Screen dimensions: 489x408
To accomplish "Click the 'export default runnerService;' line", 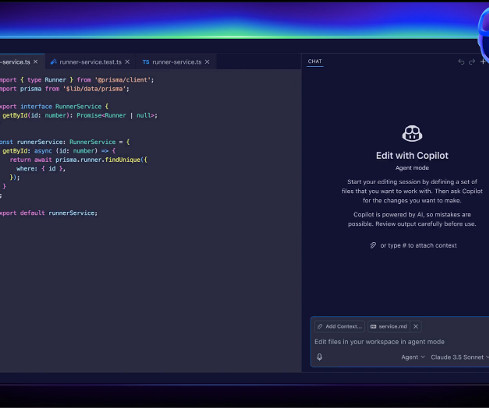I will pos(49,213).
